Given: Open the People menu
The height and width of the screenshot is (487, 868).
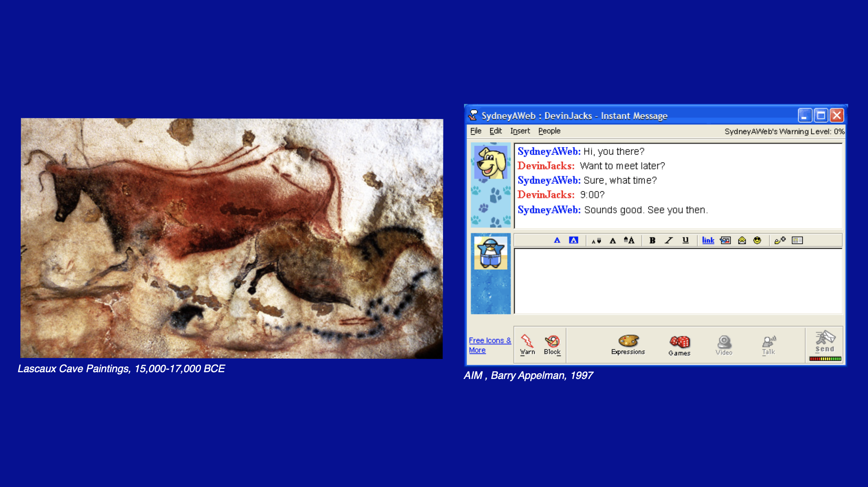Looking at the screenshot, I should click(x=549, y=131).
